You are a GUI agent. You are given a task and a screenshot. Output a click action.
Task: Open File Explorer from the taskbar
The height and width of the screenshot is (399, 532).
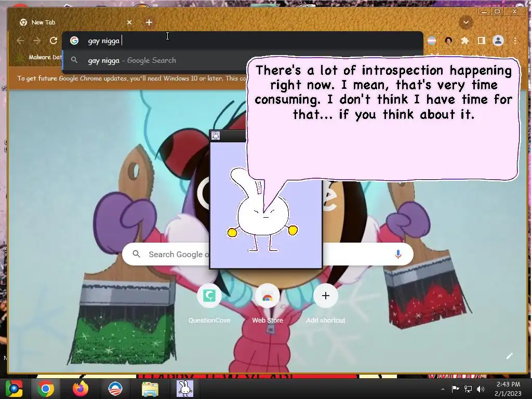[x=150, y=389]
